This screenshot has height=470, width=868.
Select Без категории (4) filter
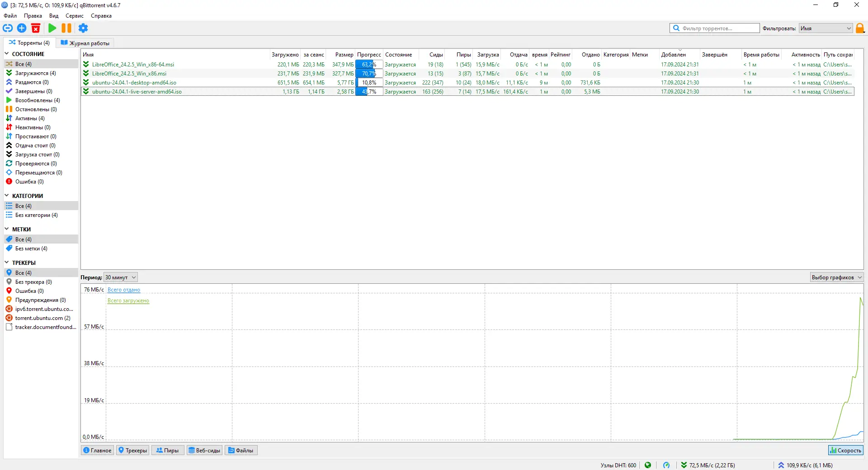pos(41,215)
